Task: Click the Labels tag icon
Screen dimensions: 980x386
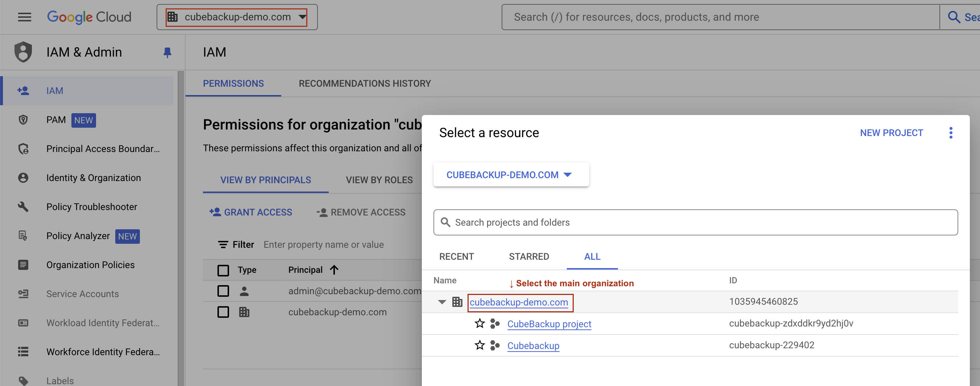Action: coord(23,381)
